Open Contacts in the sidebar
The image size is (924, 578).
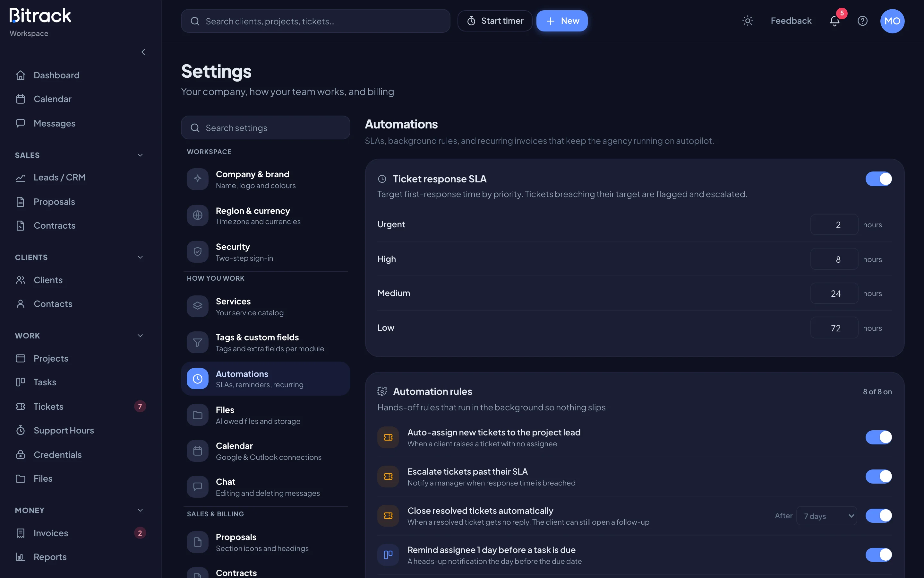(x=80, y=304)
